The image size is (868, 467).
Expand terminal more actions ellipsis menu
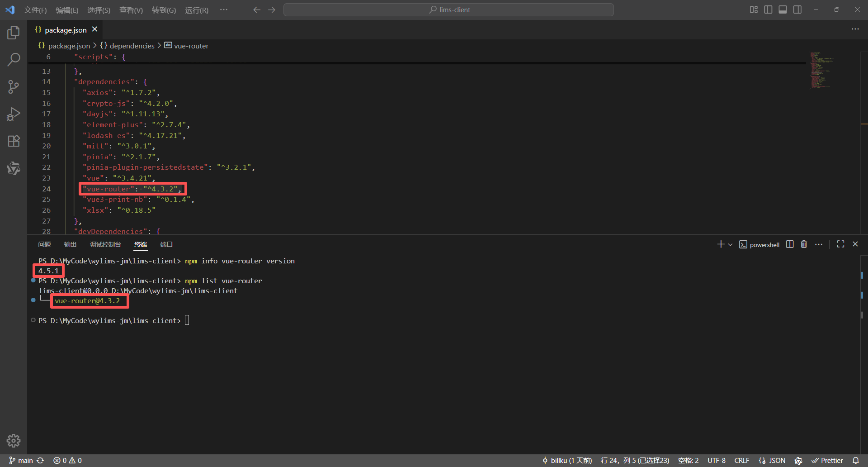pyautogui.click(x=819, y=244)
